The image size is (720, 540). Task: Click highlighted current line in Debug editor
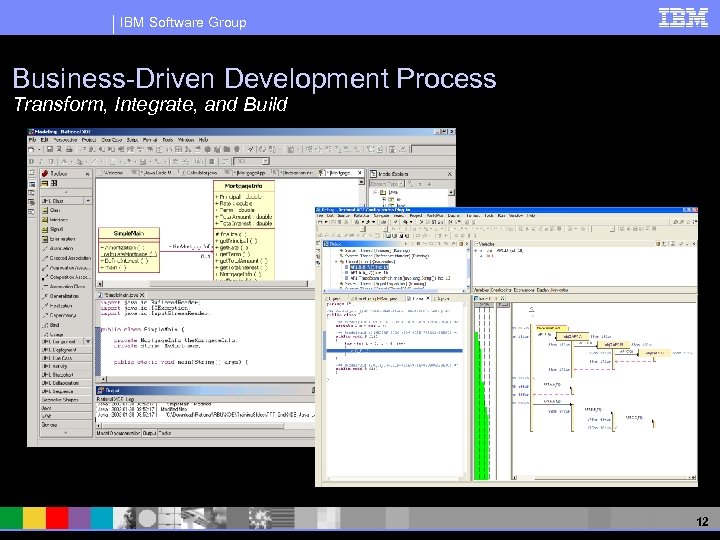[x=394, y=351]
